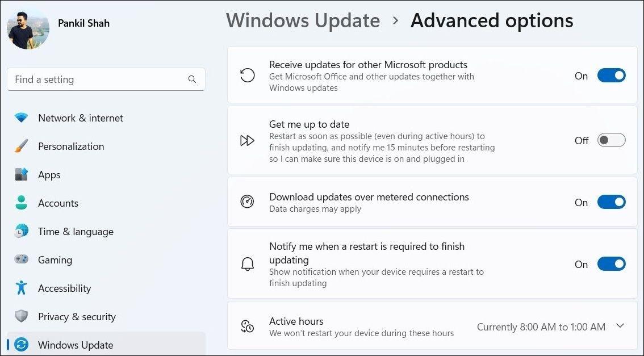
Task: Select Windows Update in the sidebar
Action: point(106,344)
